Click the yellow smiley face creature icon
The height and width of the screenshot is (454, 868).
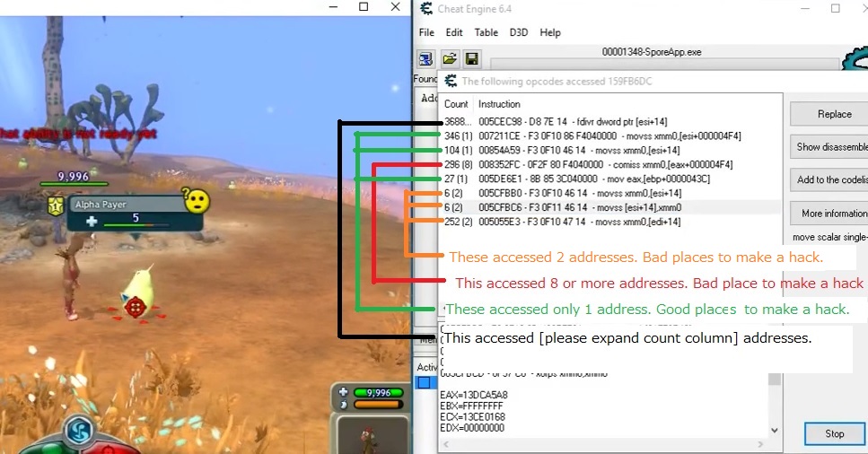197,201
